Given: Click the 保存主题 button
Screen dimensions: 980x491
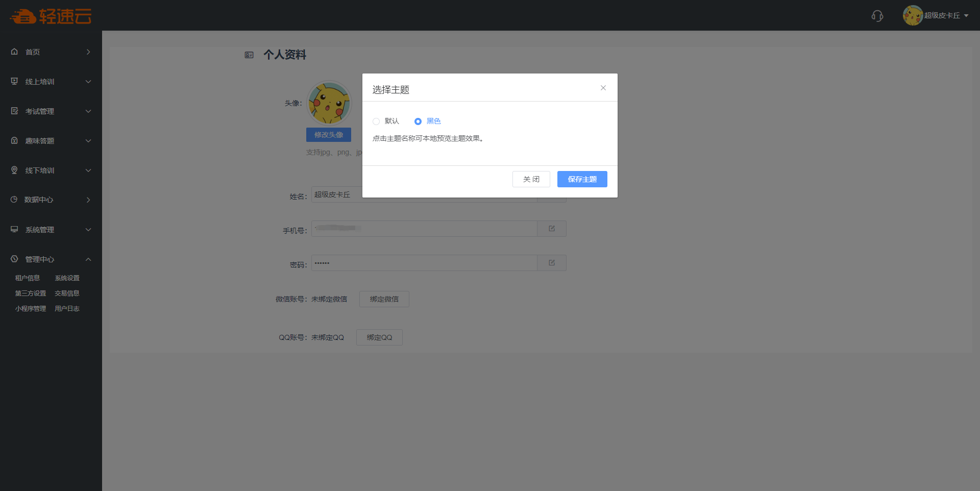Looking at the screenshot, I should pyautogui.click(x=582, y=179).
